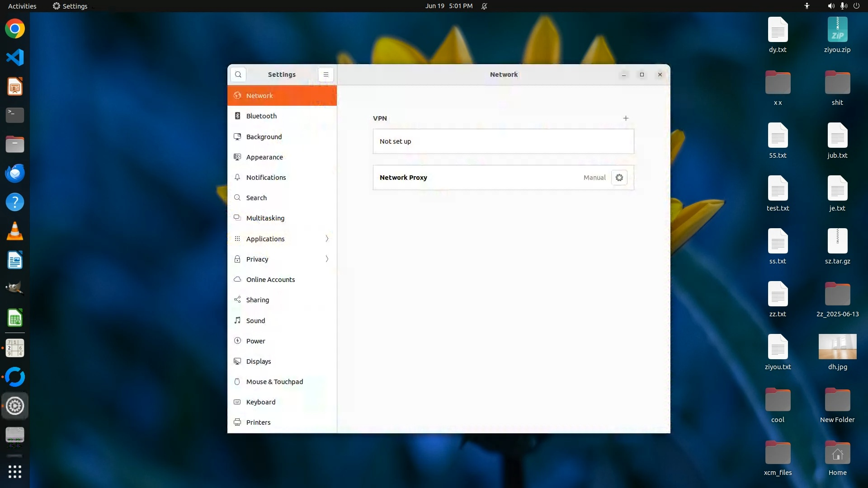Viewport: 868px width, 488px height.
Task: Open Bluetooth settings panel
Action: pos(261,116)
